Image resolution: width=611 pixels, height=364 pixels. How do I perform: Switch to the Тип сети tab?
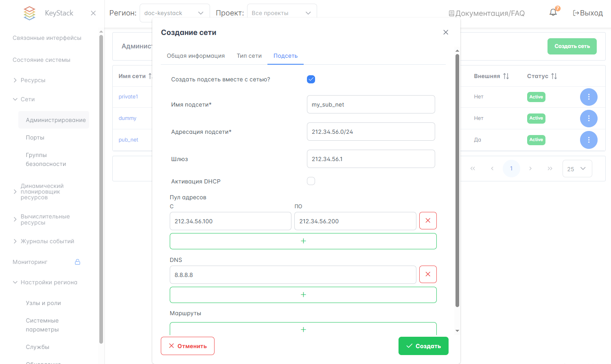click(249, 56)
